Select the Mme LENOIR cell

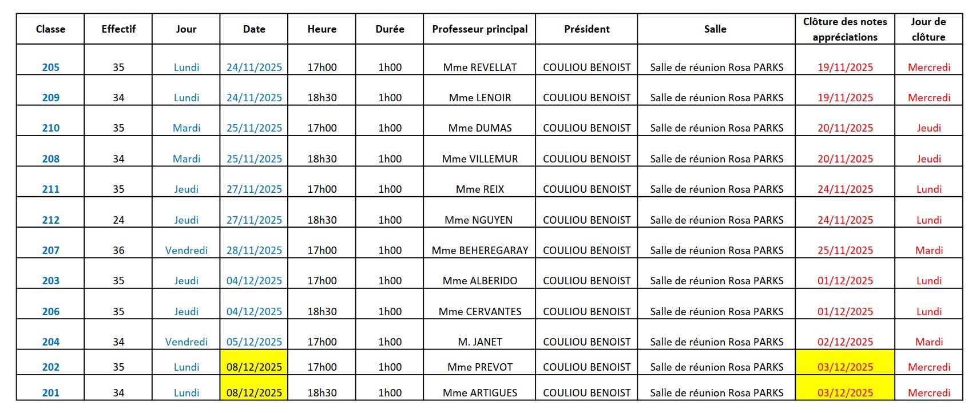tap(479, 97)
